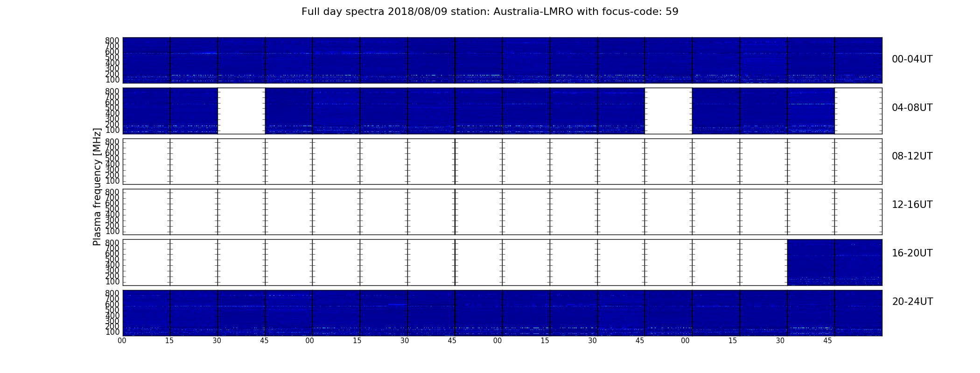Click the '800' tick of the 20-24UT panel
This screenshot has width=980, height=373.
coord(112,293)
